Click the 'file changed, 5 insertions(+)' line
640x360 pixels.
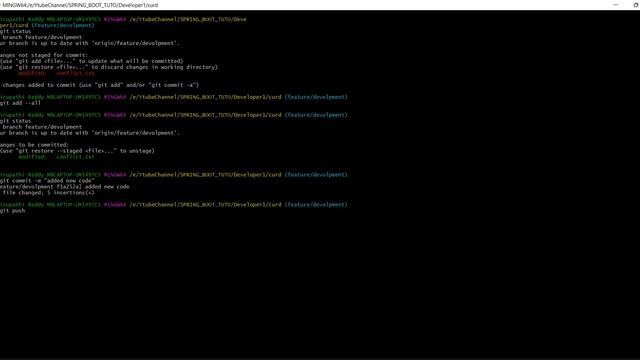coord(48,193)
